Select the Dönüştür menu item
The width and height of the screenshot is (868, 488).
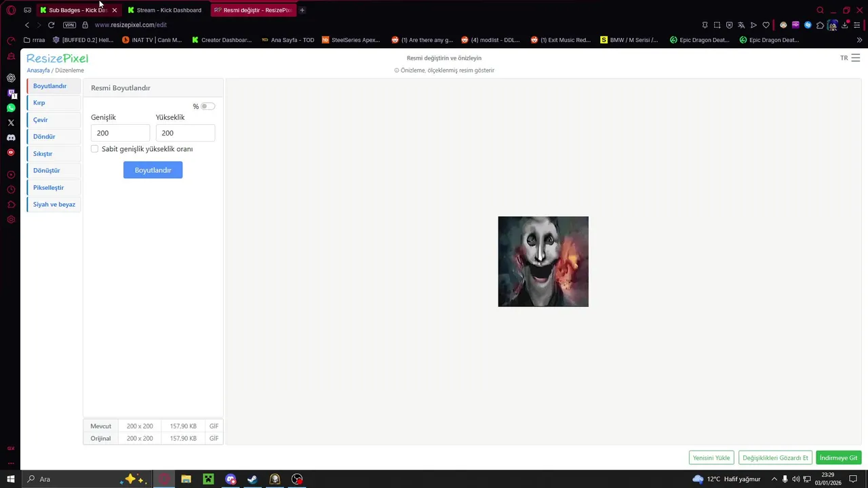click(x=54, y=171)
